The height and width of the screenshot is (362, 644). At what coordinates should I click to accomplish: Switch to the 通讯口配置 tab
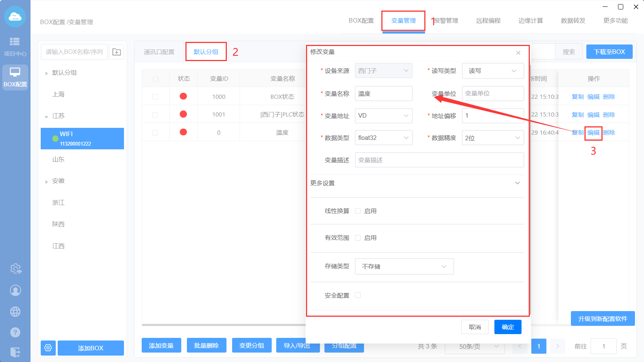tap(159, 52)
